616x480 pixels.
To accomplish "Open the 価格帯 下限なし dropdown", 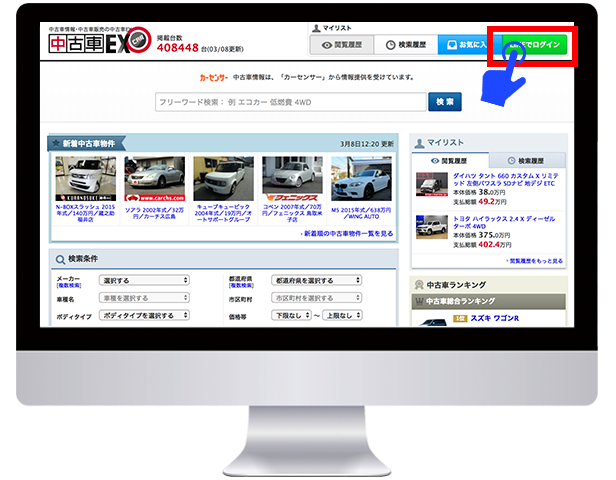I will [286, 315].
